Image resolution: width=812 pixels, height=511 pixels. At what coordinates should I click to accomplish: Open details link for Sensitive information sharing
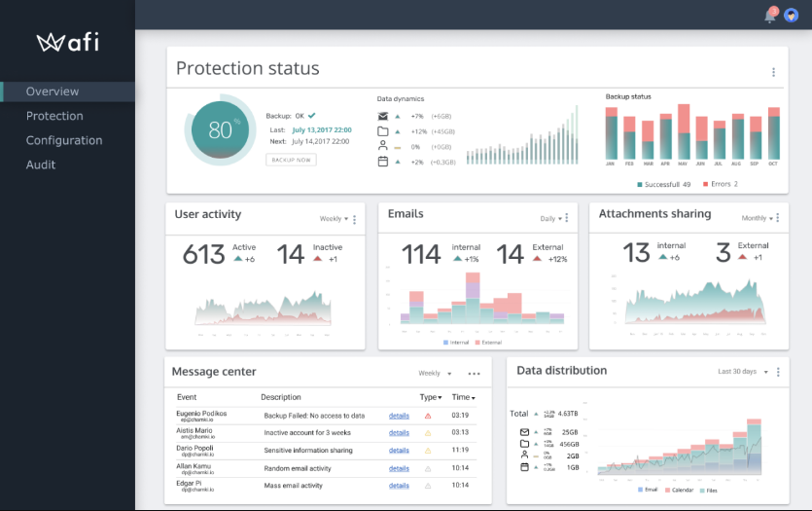(x=399, y=450)
